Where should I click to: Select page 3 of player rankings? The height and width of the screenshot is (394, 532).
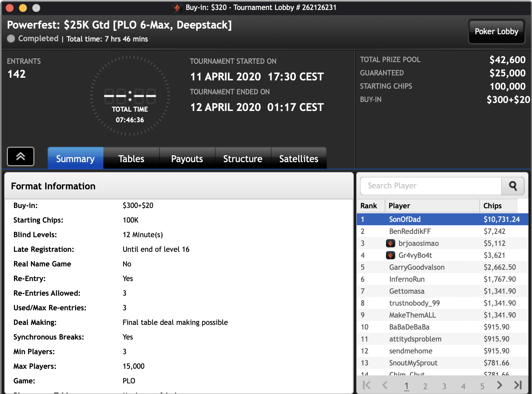pyautogui.click(x=444, y=386)
